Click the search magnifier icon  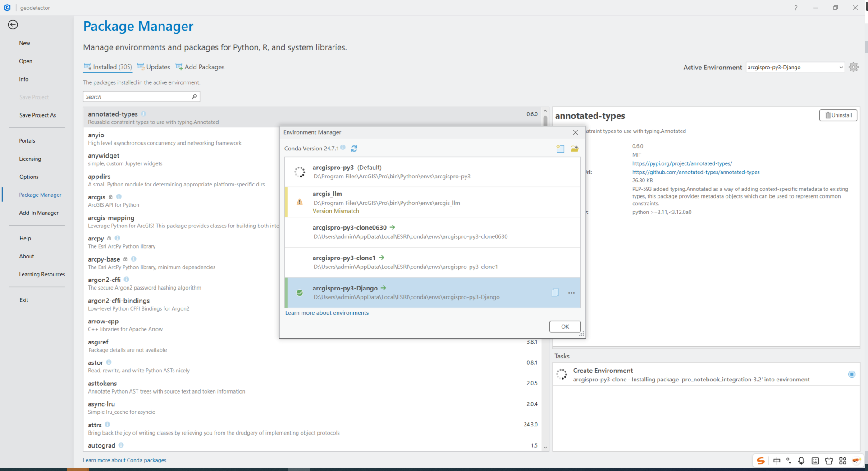click(x=194, y=96)
